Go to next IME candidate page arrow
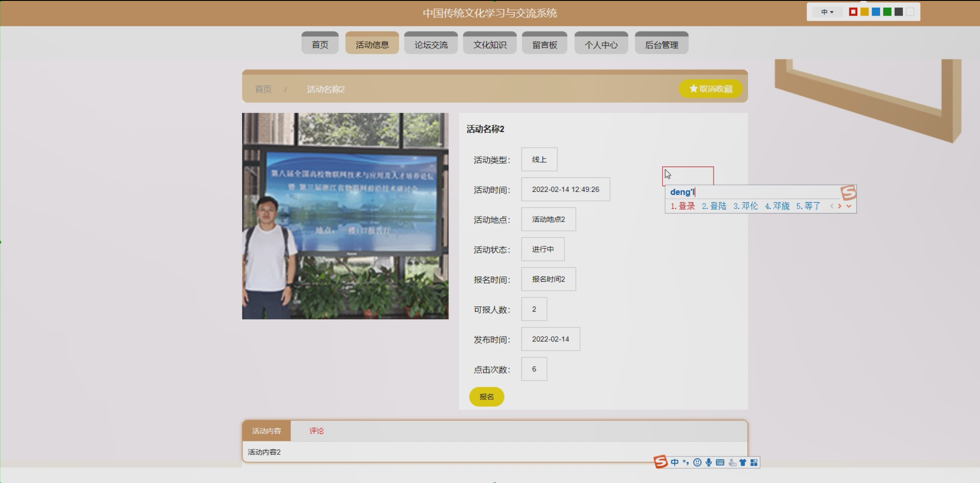 (840, 206)
